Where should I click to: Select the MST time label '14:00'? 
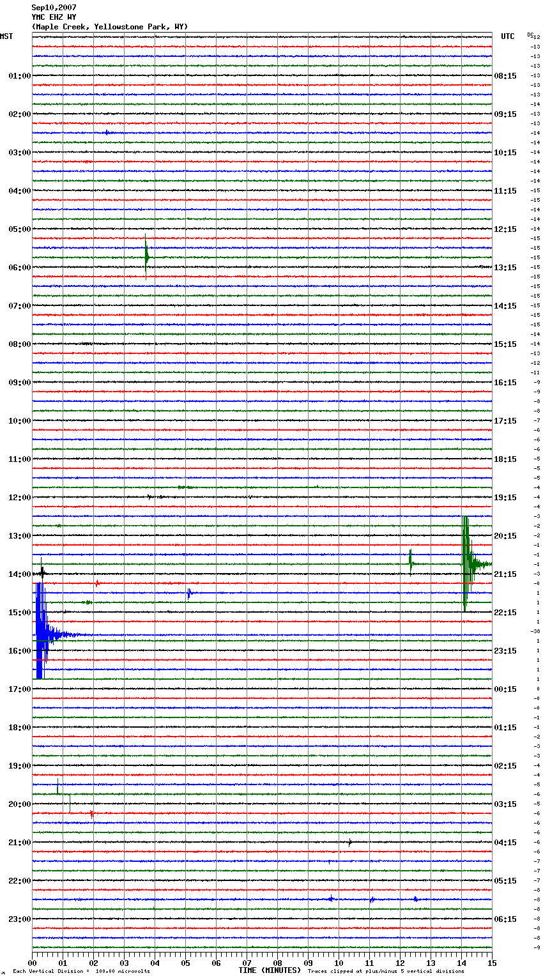20,574
